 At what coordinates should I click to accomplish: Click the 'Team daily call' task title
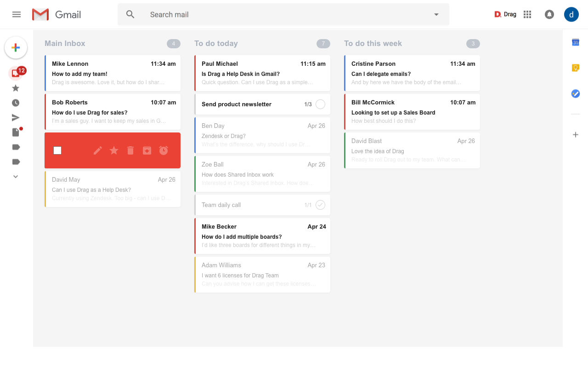click(221, 205)
